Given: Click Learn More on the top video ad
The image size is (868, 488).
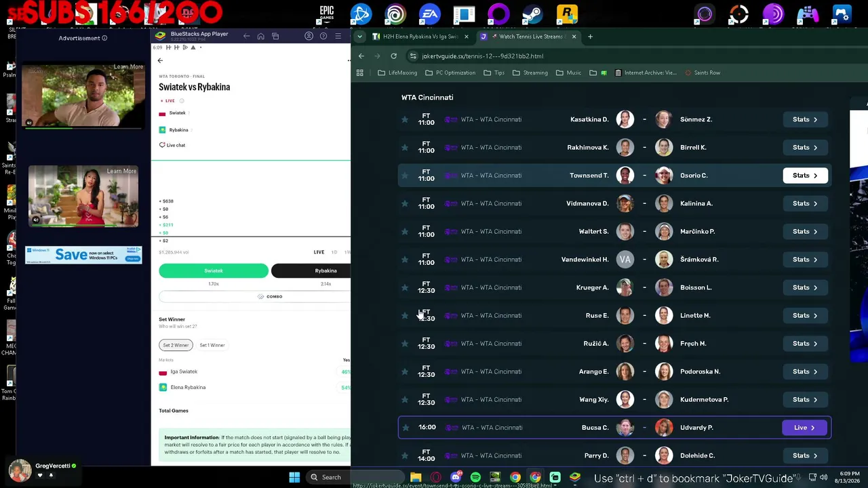Looking at the screenshot, I should pos(128,67).
